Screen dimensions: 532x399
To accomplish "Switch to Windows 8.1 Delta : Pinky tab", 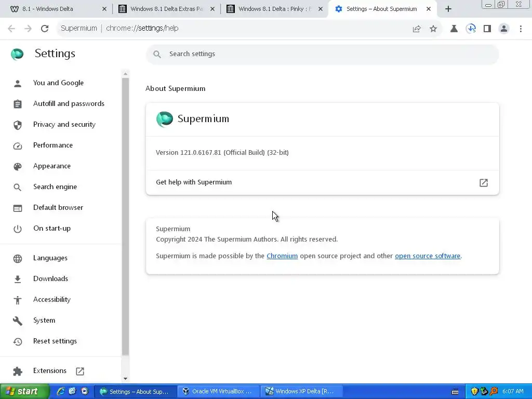I will point(274,9).
